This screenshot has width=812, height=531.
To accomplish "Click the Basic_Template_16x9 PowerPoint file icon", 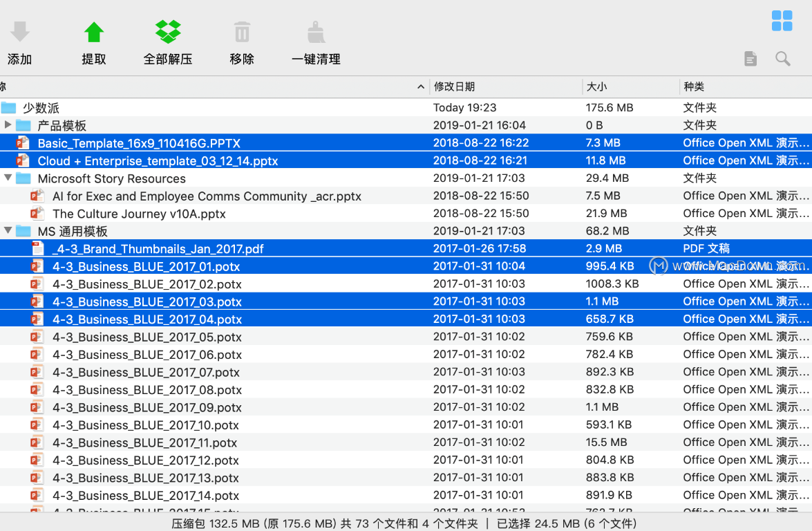I will 22,143.
